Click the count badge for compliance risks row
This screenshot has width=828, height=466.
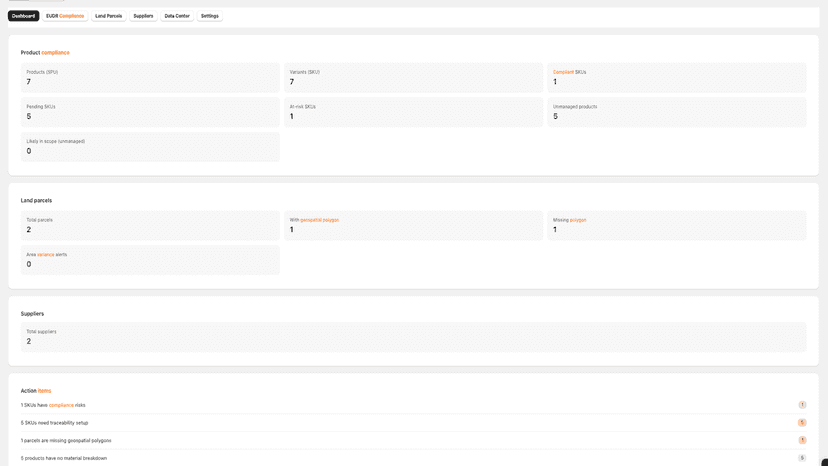[x=802, y=405]
